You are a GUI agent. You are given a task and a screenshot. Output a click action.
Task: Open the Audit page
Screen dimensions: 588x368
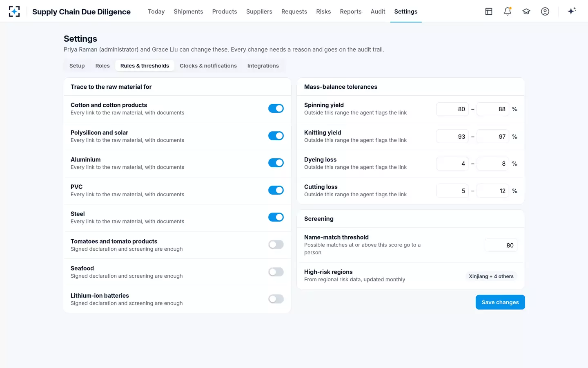coord(378,11)
